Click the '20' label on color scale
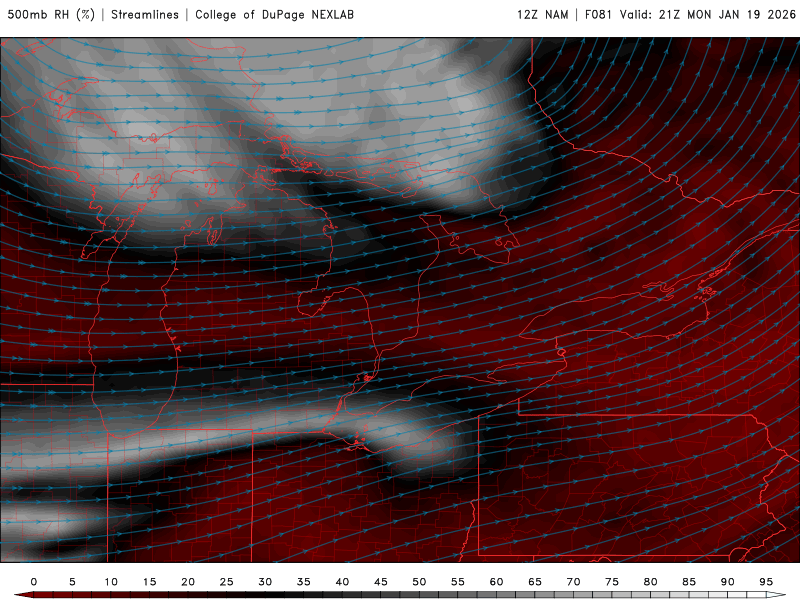 click(x=188, y=582)
